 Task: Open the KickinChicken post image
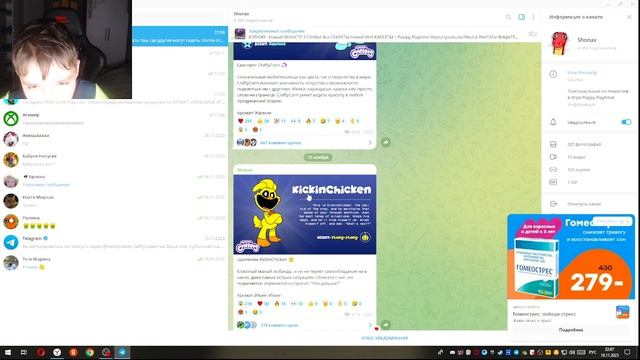pyautogui.click(x=305, y=215)
